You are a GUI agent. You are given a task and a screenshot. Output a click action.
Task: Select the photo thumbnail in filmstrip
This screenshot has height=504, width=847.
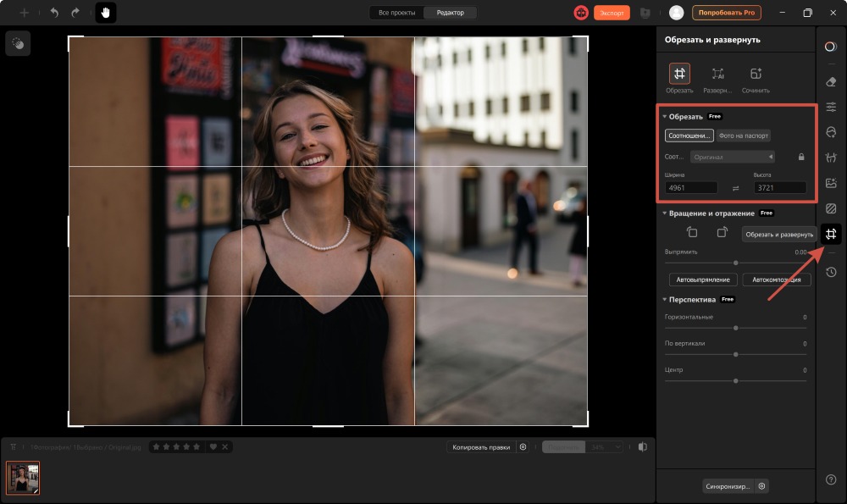coord(23,478)
